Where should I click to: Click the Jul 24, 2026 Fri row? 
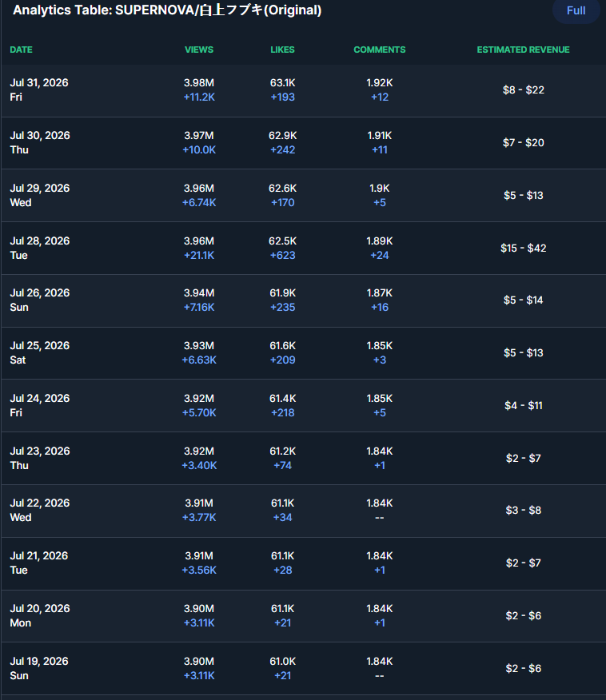303,405
